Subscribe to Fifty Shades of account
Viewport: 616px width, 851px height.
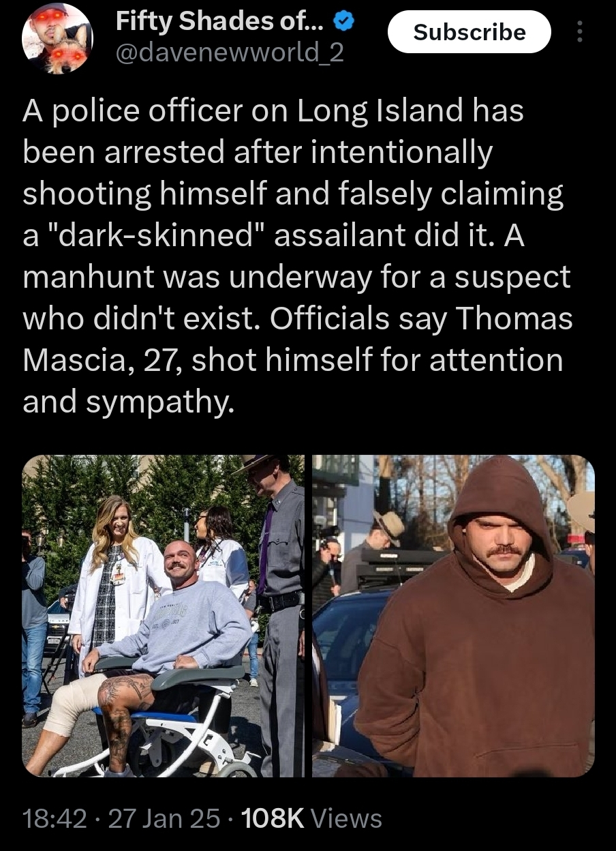click(x=469, y=32)
